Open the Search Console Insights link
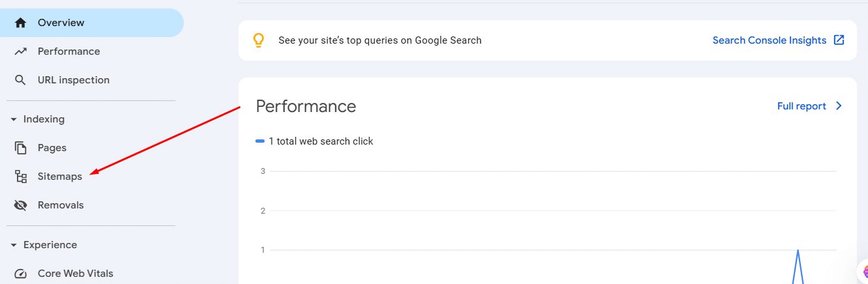The width and height of the screenshot is (868, 284). (770, 40)
